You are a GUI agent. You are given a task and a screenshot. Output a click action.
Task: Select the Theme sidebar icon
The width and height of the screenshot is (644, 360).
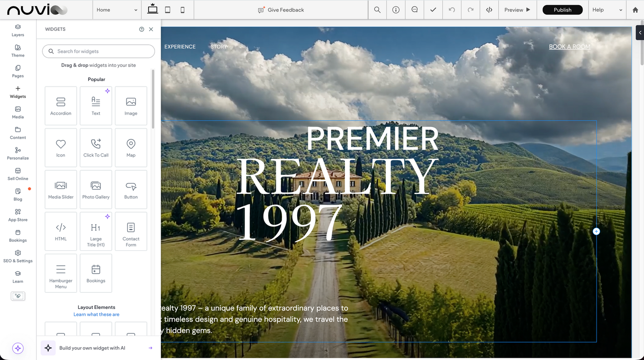coord(17,51)
